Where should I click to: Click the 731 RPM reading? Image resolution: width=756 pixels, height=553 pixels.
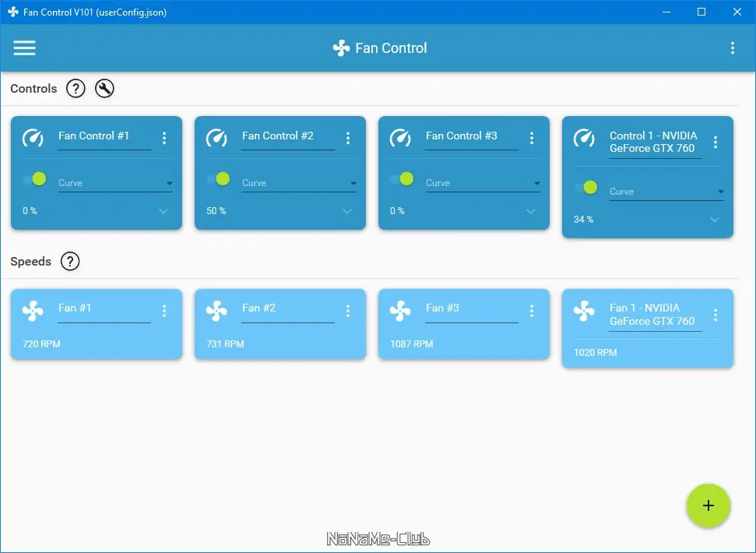pyautogui.click(x=225, y=343)
